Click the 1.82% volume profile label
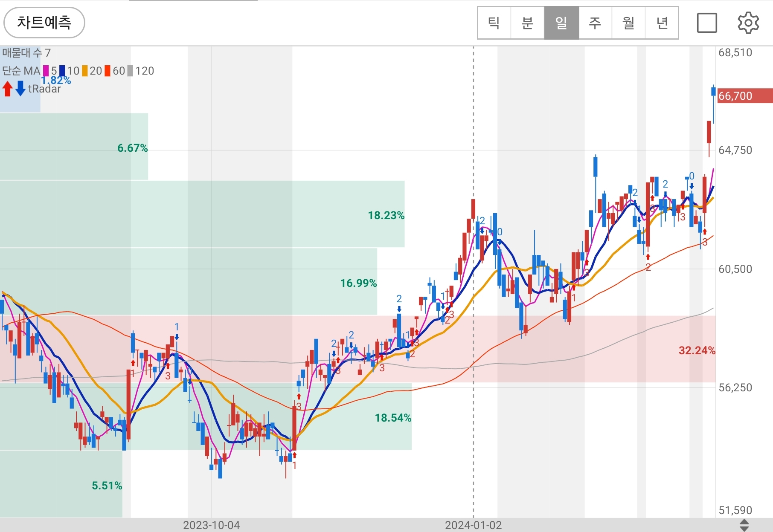This screenshot has width=773, height=532. (x=56, y=80)
